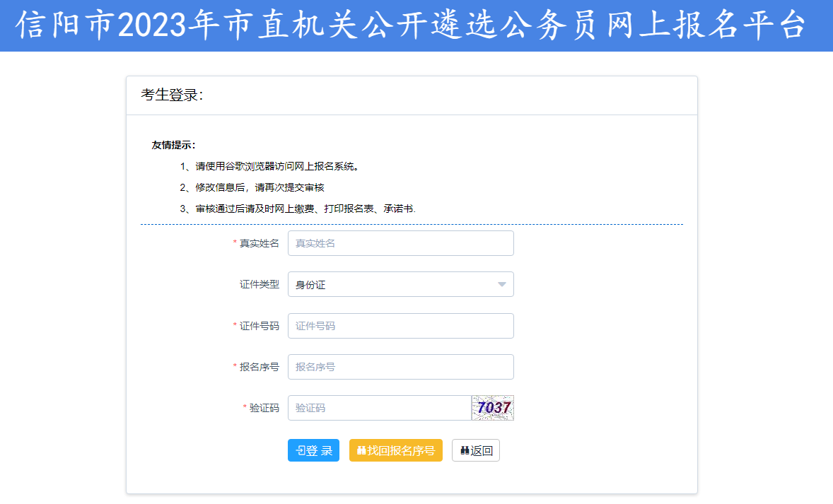Click binoculars icon beside 返回
This screenshot has height=504, width=833.
click(465, 451)
